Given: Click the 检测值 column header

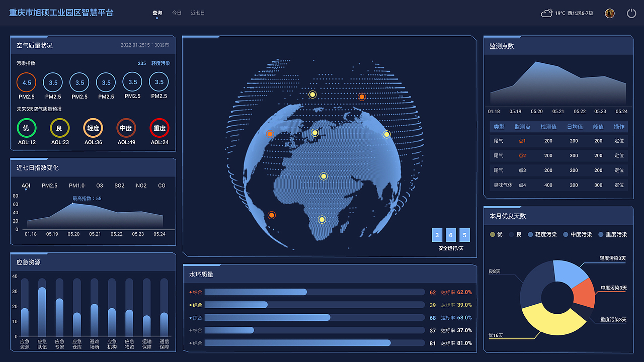Looking at the screenshot, I should tap(548, 127).
